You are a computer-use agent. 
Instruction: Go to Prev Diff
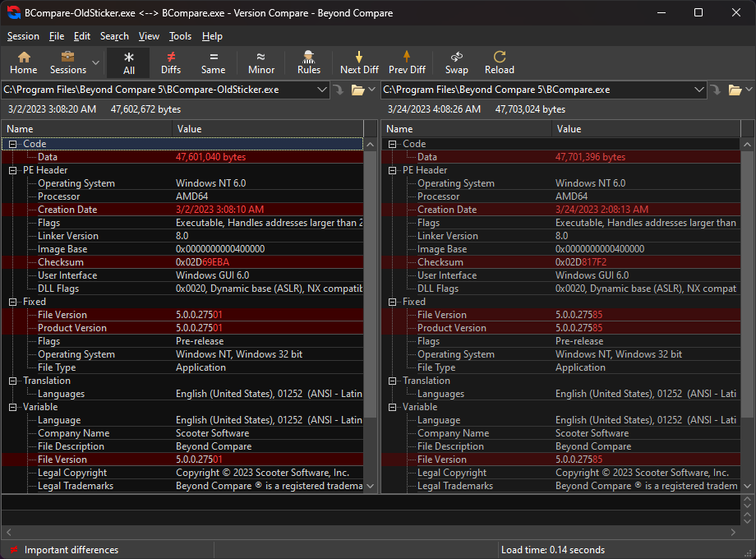pyautogui.click(x=407, y=62)
